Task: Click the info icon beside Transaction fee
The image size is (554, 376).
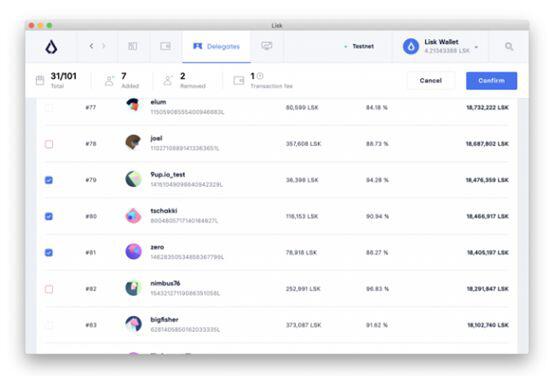Action: pos(260,76)
